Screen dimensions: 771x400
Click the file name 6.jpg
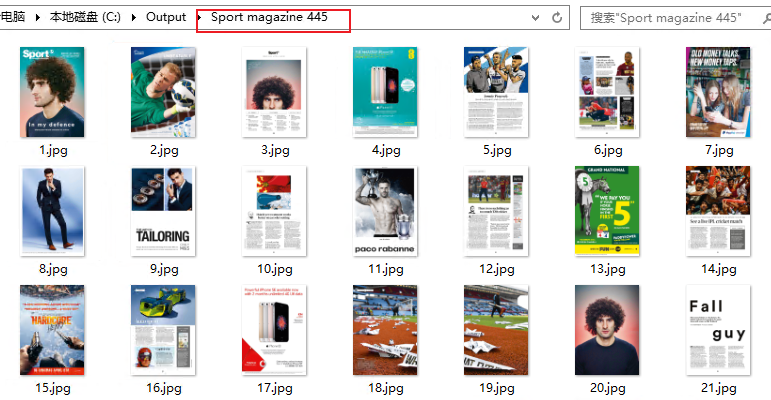tap(608, 150)
